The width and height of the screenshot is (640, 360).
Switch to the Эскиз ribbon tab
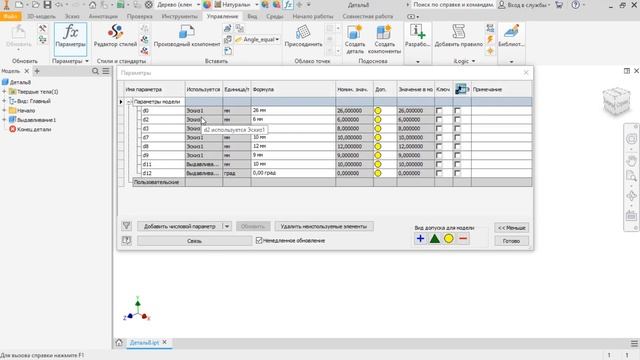pos(72,16)
